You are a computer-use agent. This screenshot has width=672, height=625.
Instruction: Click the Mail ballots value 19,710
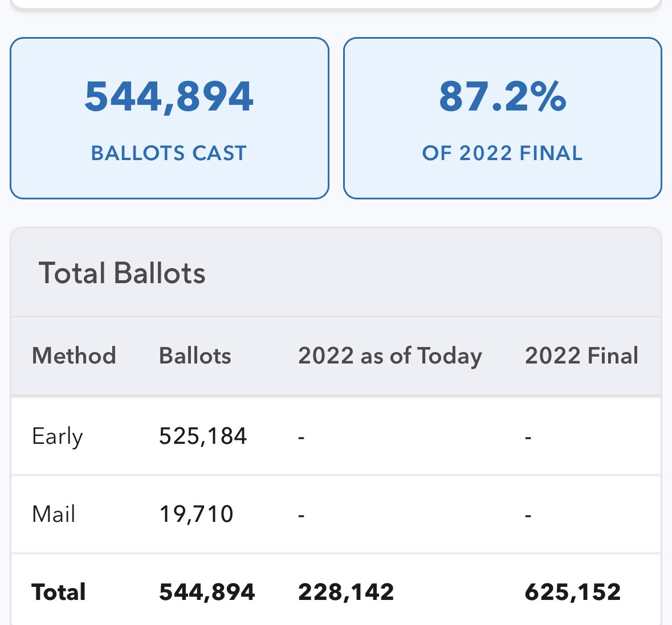click(196, 514)
